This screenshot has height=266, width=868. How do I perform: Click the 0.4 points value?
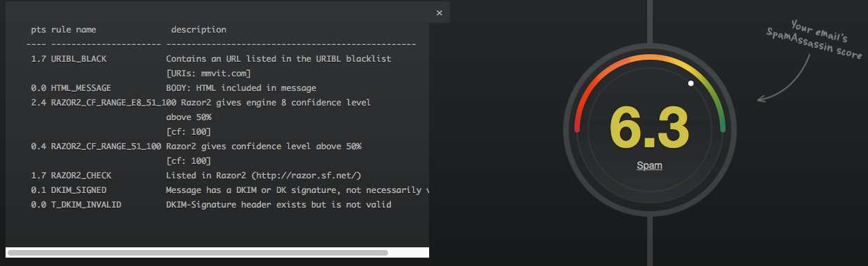38,147
